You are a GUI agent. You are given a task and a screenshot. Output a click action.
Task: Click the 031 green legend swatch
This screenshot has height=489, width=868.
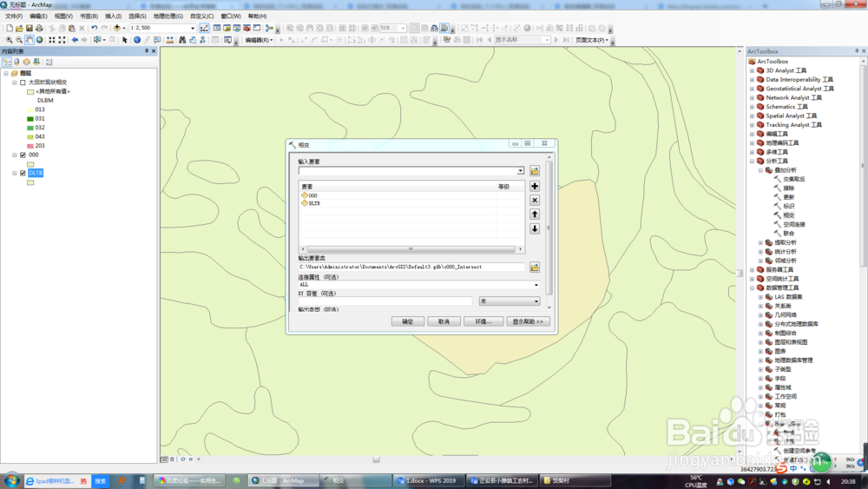pyautogui.click(x=30, y=119)
